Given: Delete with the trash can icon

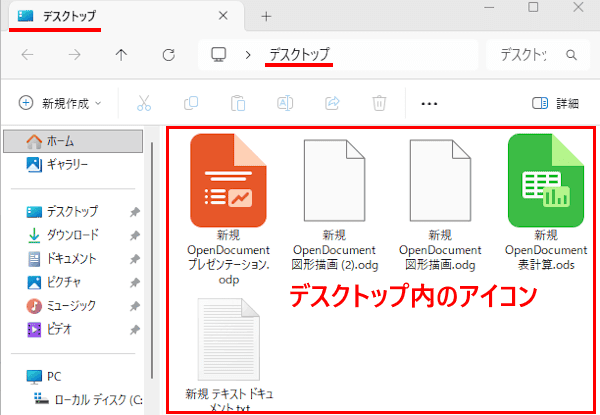Looking at the screenshot, I should pos(379,103).
